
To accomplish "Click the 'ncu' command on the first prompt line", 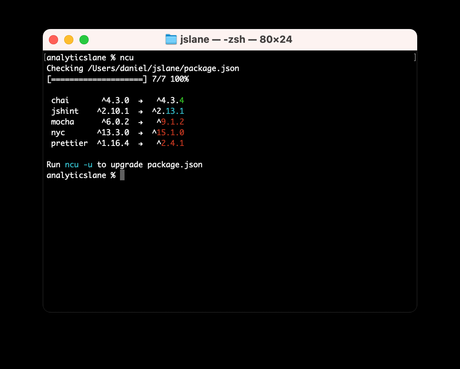I will tap(127, 58).
